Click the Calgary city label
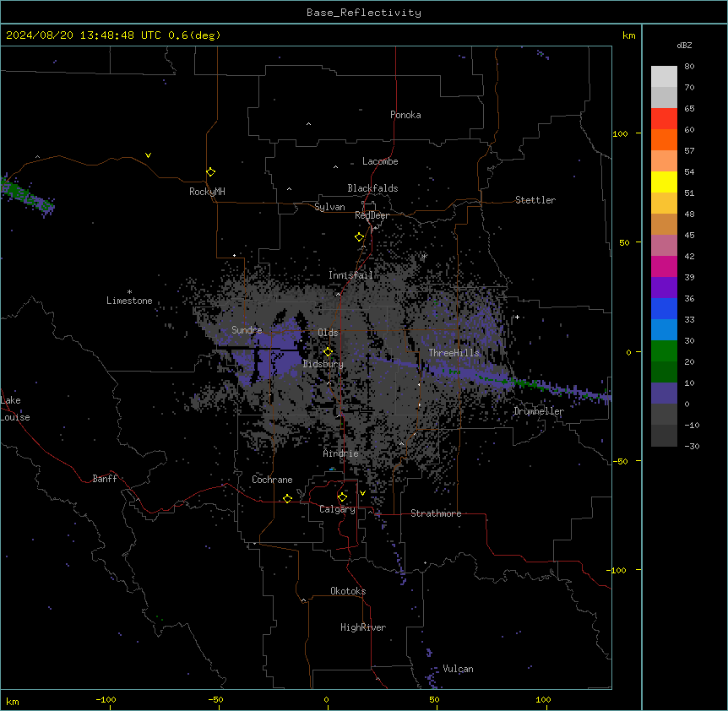This screenshot has width=728, height=711. click(338, 509)
